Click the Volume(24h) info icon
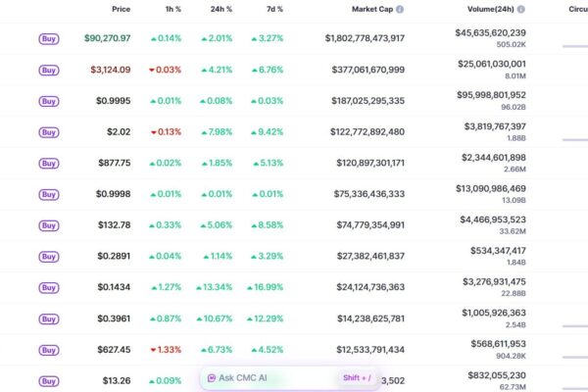This screenshot has width=588, height=392. pyautogui.click(x=520, y=9)
